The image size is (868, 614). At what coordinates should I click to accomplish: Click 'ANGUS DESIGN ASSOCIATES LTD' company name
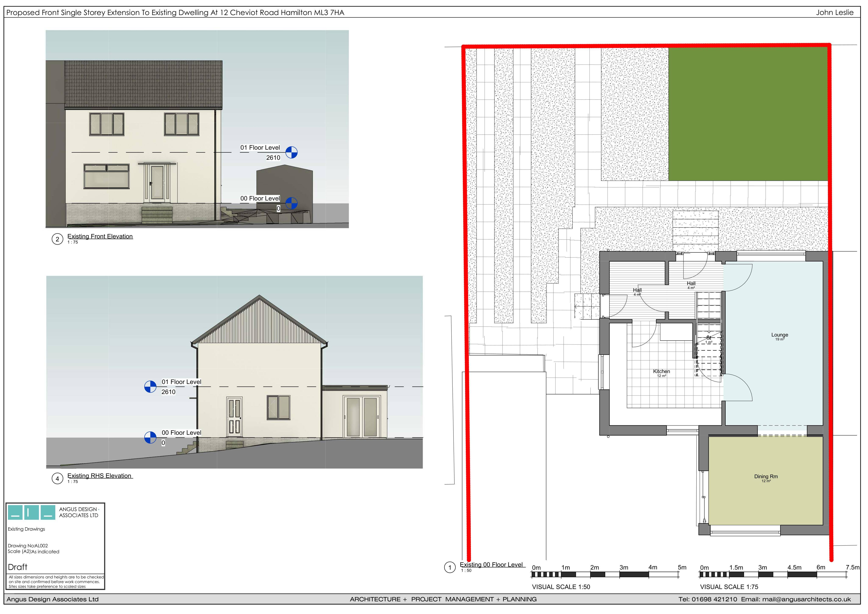(79, 512)
